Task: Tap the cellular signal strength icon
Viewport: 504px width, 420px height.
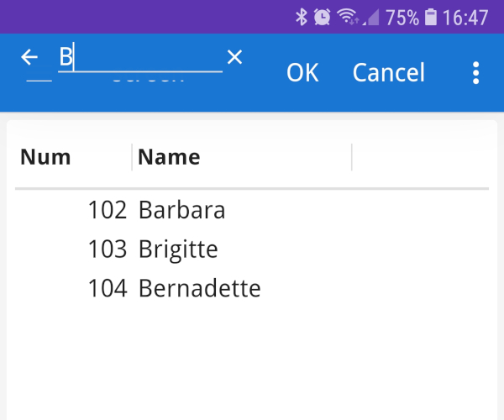Action: [371, 18]
